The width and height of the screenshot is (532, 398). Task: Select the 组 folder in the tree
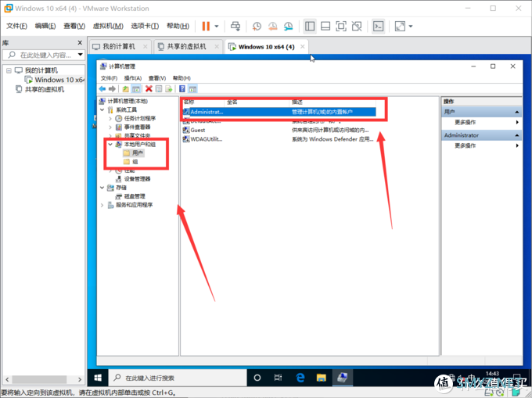131,162
